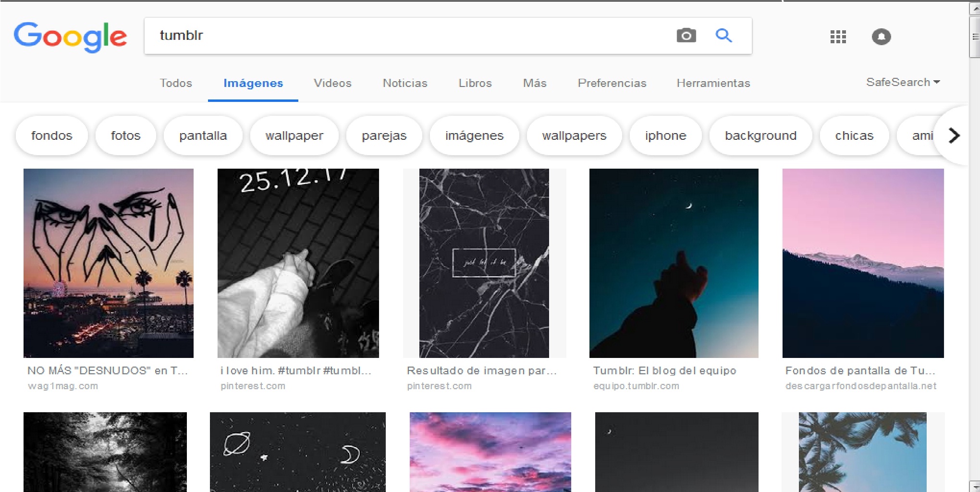This screenshot has height=492, width=980.
Task: Open Preferencias settings
Action: click(x=612, y=83)
